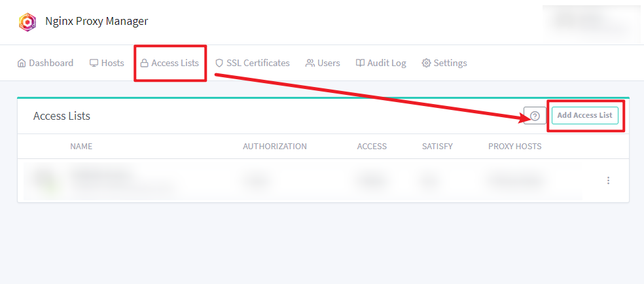The height and width of the screenshot is (284, 644).
Task: Click the Nginx Proxy Manager title text
Action: 97,22
